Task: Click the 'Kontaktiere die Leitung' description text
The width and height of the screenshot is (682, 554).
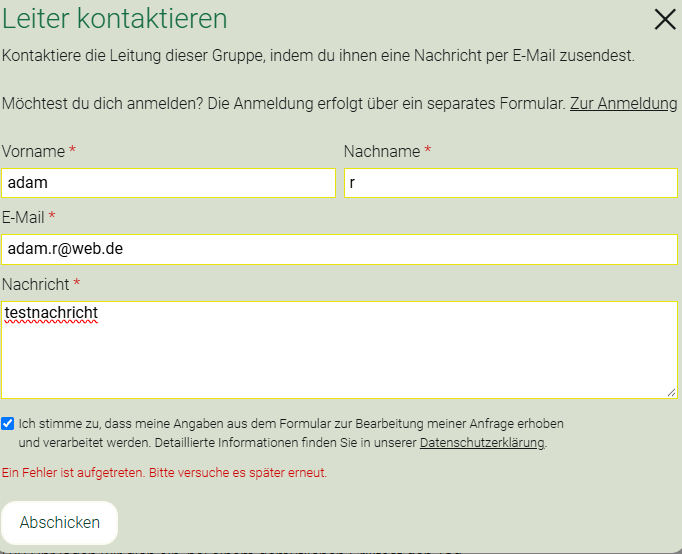Action: coord(318,56)
